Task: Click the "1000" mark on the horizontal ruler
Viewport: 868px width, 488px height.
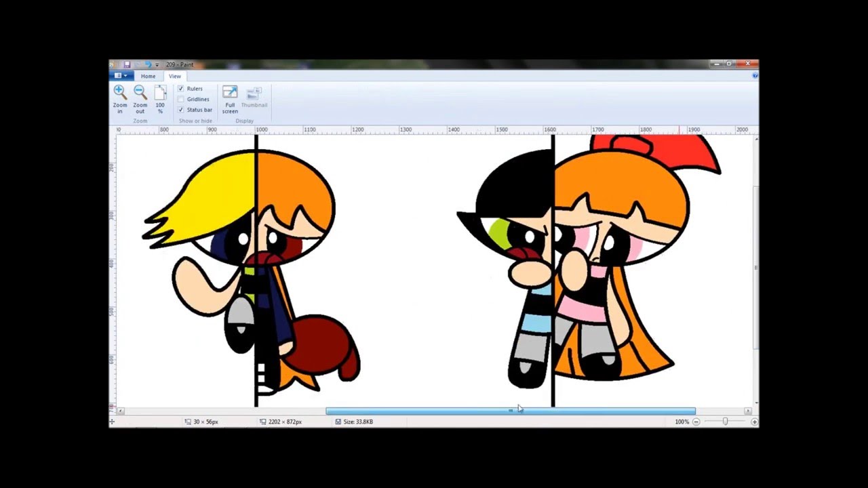Action: tap(261, 129)
